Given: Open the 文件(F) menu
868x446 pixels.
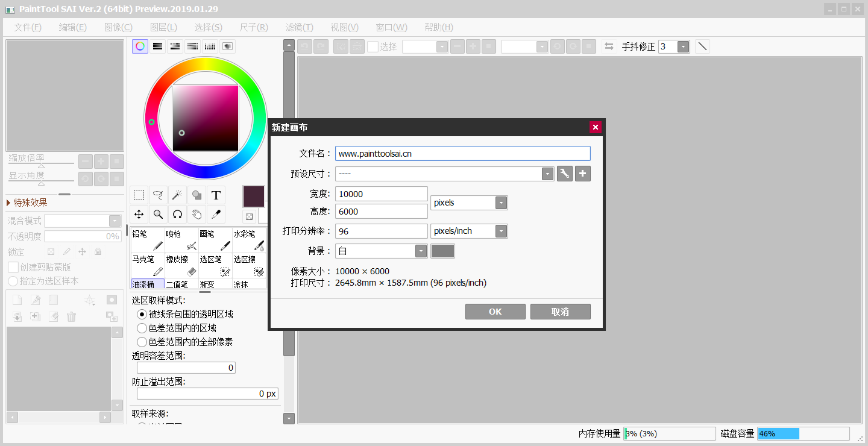Looking at the screenshot, I should point(28,27).
